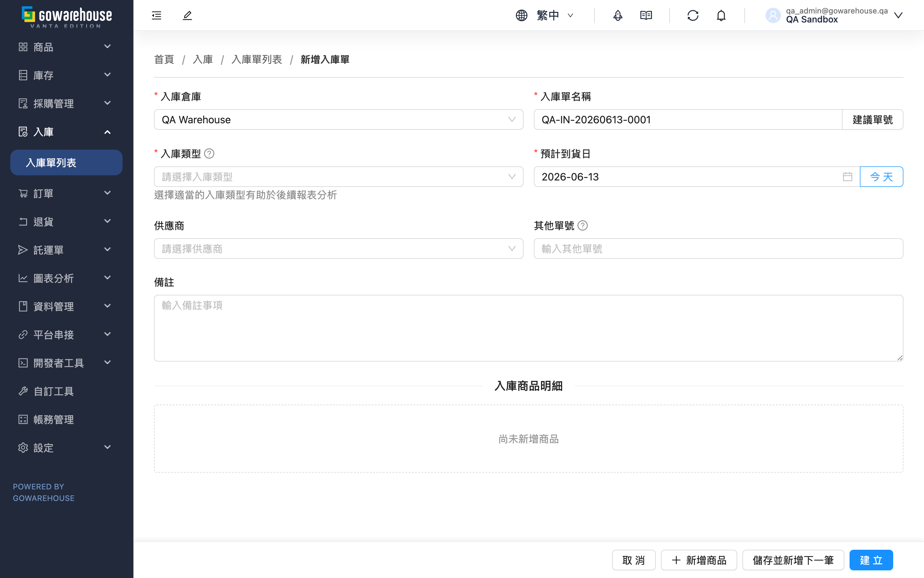Click the 退貨 return icon in sidebar
Image resolution: width=924 pixels, height=578 pixels.
click(x=23, y=222)
